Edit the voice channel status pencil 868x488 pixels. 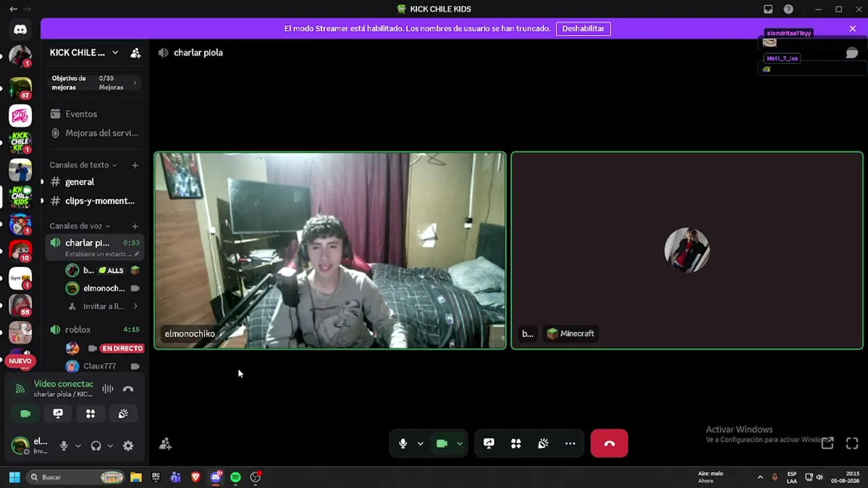point(137,254)
